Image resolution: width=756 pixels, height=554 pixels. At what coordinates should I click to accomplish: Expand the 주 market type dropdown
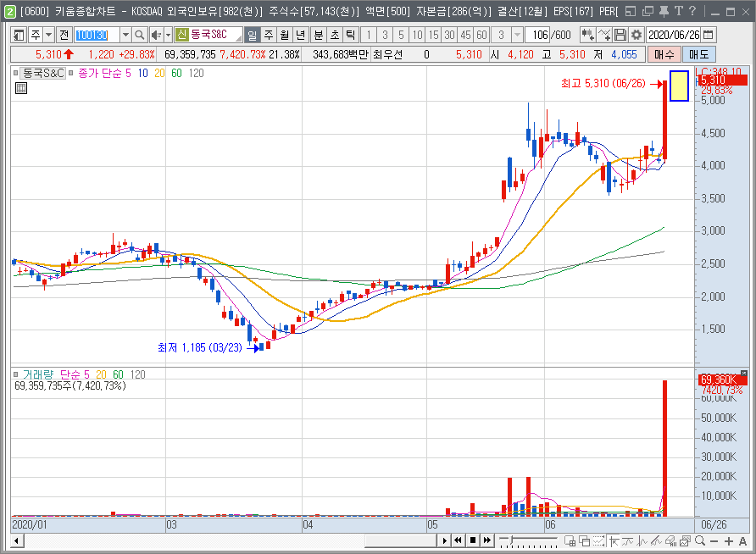pos(48,35)
